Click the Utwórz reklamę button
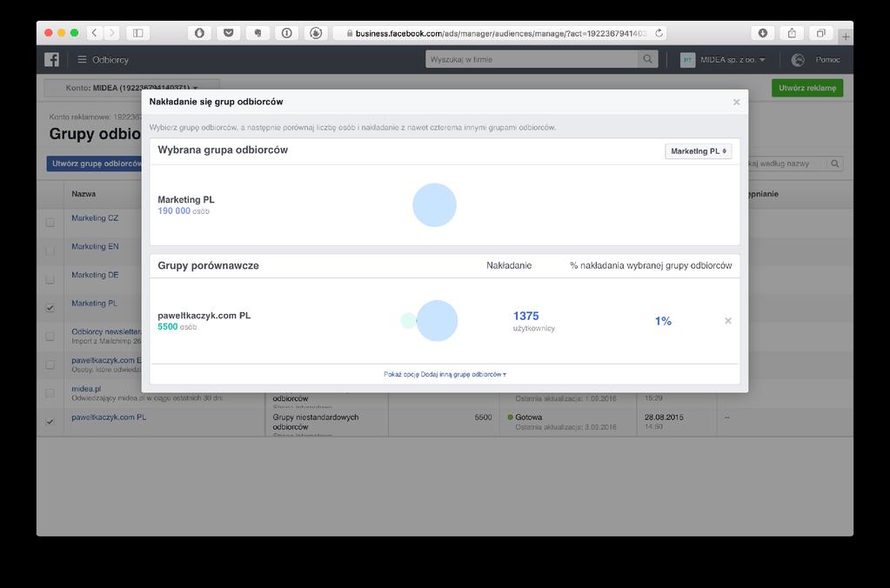 click(x=807, y=88)
